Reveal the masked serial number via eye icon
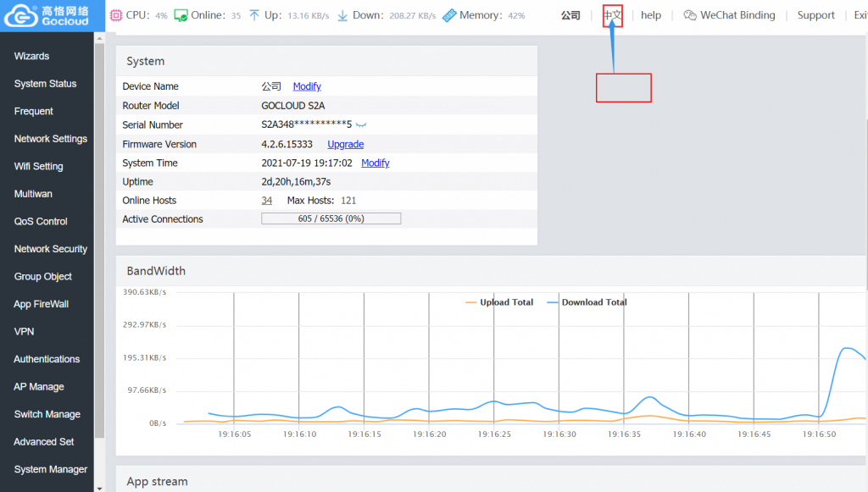 click(361, 125)
